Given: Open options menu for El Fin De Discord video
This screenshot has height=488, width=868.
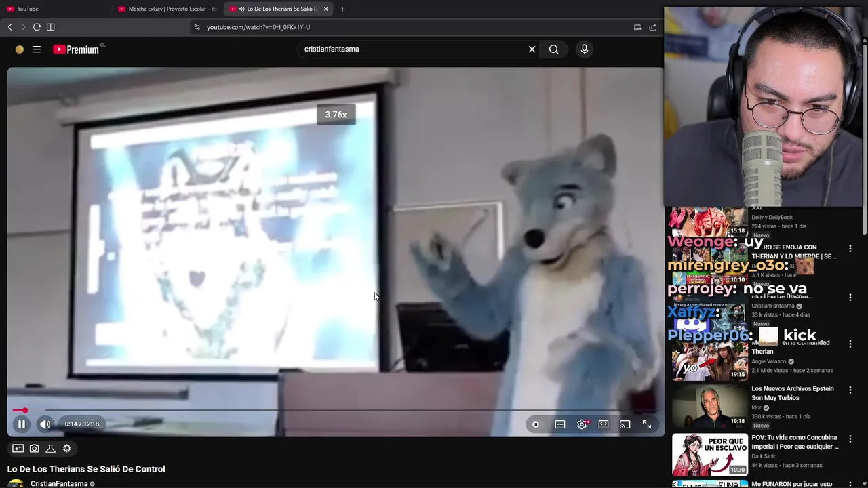Looking at the screenshot, I should point(850,298).
